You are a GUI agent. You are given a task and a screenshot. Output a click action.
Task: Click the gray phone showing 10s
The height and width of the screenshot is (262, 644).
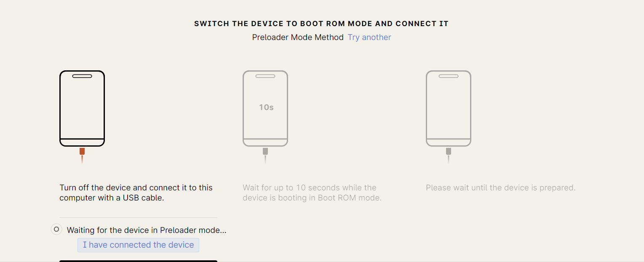tap(265, 109)
